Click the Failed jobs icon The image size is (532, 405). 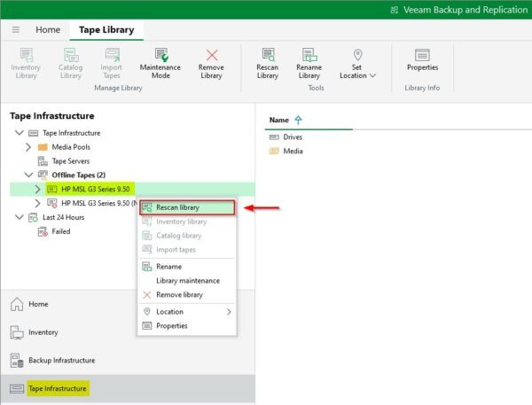[43, 231]
